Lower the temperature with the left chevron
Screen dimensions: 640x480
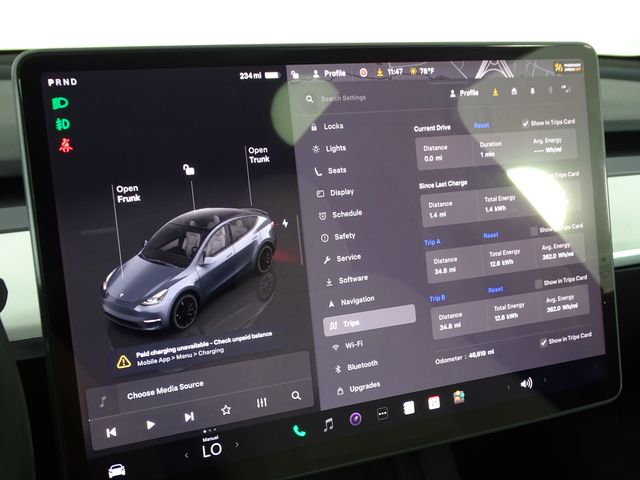pyautogui.click(x=187, y=455)
